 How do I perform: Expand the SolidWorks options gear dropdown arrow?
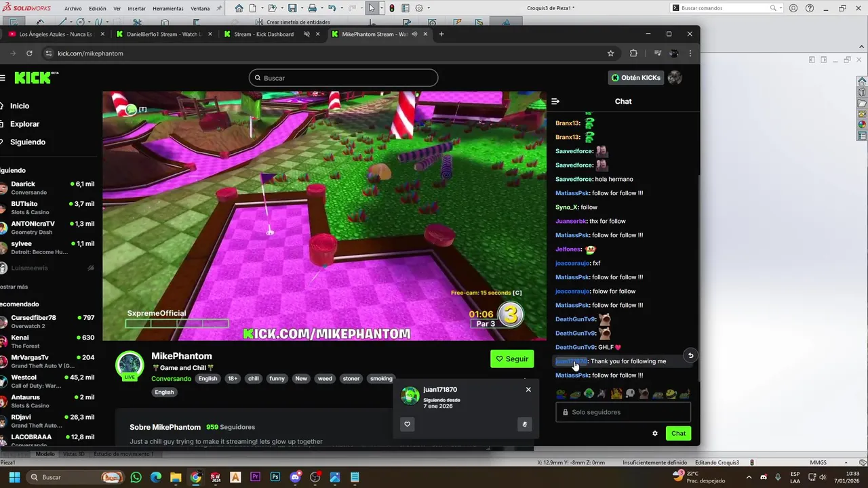coord(428,8)
